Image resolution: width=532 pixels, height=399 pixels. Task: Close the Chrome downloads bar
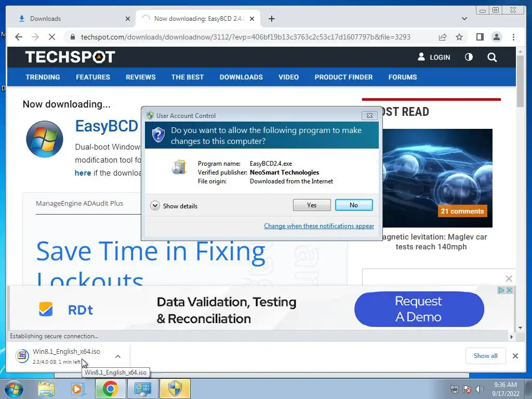515,355
